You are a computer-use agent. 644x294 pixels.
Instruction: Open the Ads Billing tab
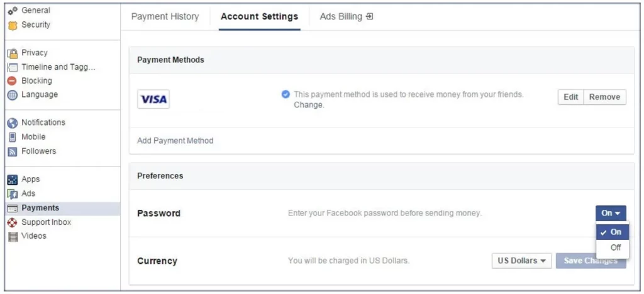[346, 16]
